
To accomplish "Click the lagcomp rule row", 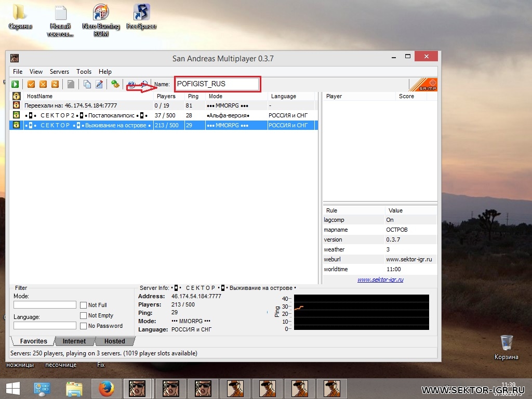I will pos(380,220).
